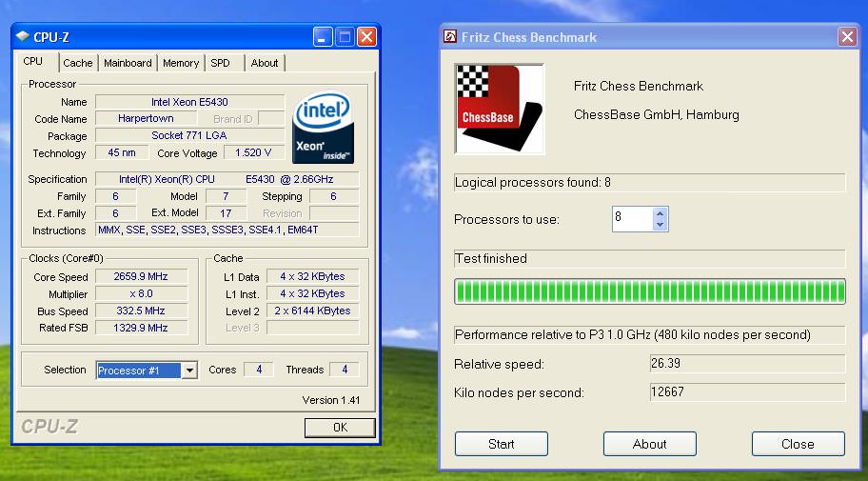Close the CPU-Z window
This screenshot has width=868, height=481.
(x=366, y=37)
